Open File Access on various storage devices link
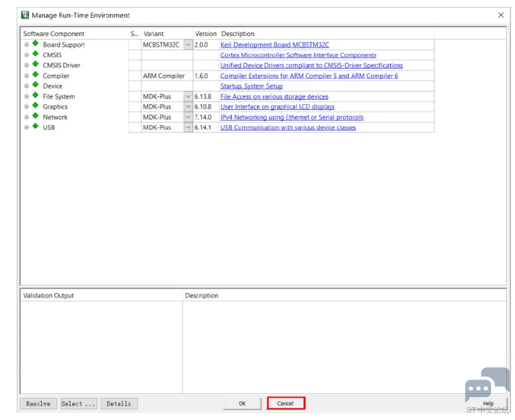Image resolution: width=515 pixels, height=420 pixels. 274,96
